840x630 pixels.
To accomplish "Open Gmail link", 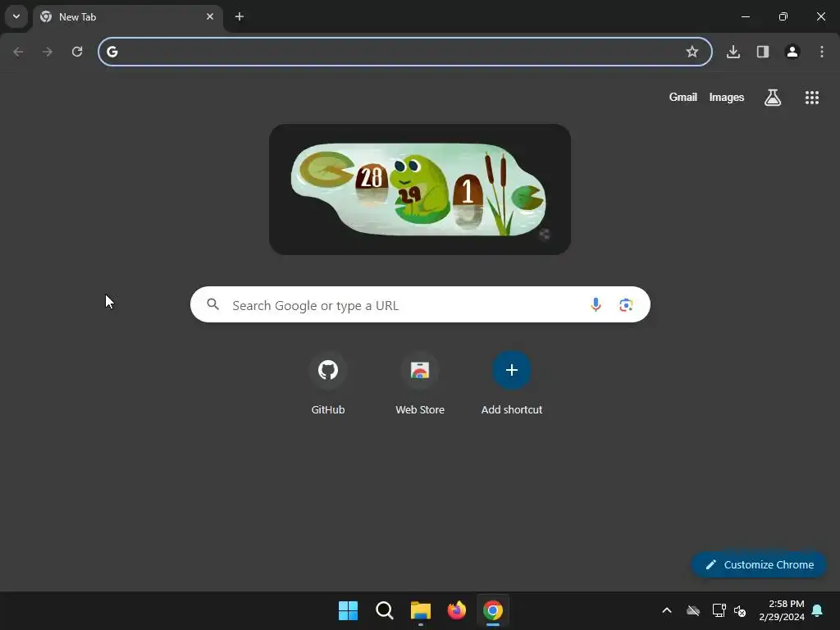I will pos(683,97).
